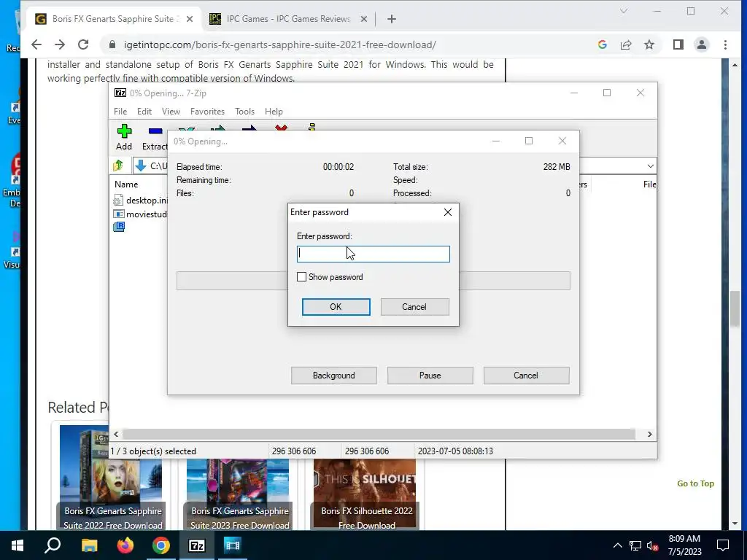
Task: Switch to the IPC Games Reviews tab
Action: 287,19
